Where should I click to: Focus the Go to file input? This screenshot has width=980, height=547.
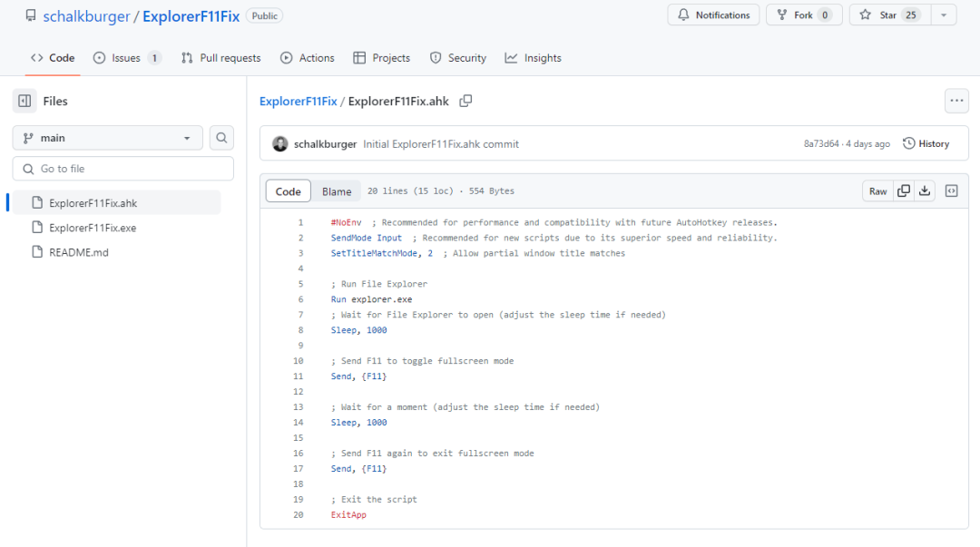[x=123, y=169]
